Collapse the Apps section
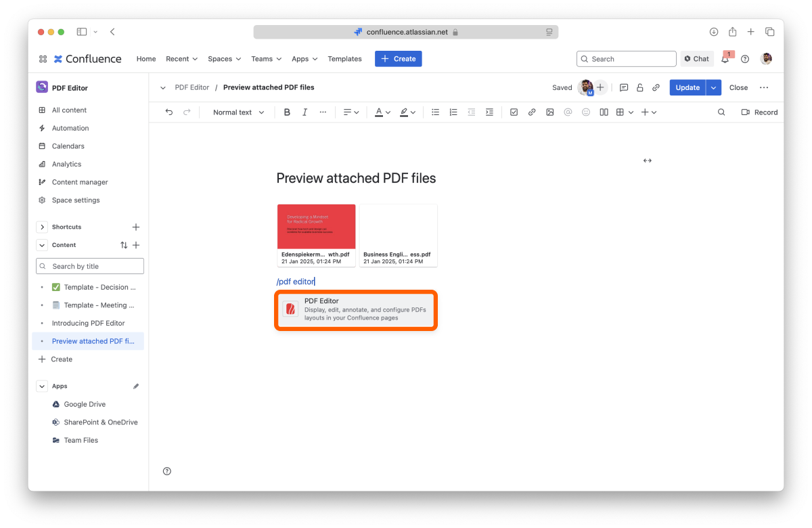 click(42, 387)
